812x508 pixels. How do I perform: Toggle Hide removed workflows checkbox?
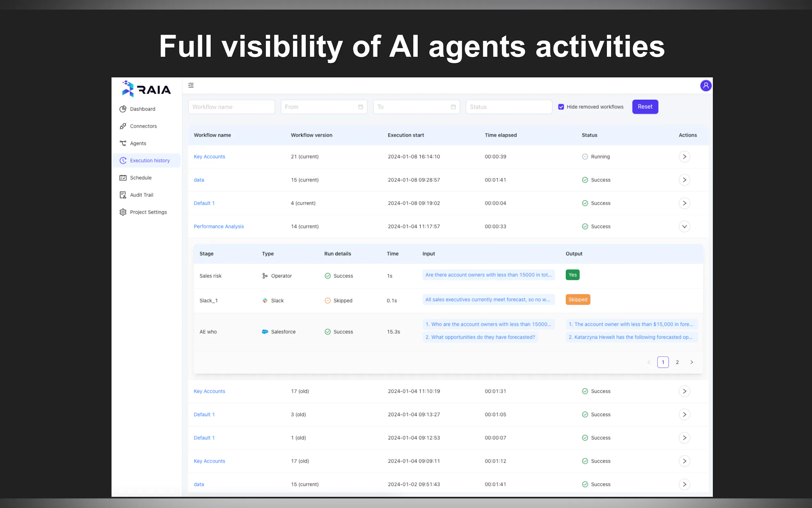click(561, 107)
